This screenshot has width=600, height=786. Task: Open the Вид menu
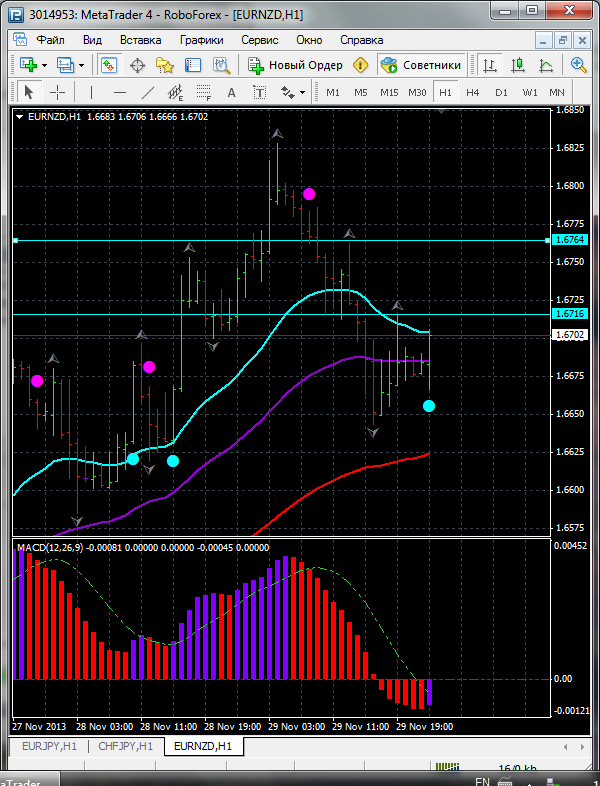(x=92, y=40)
